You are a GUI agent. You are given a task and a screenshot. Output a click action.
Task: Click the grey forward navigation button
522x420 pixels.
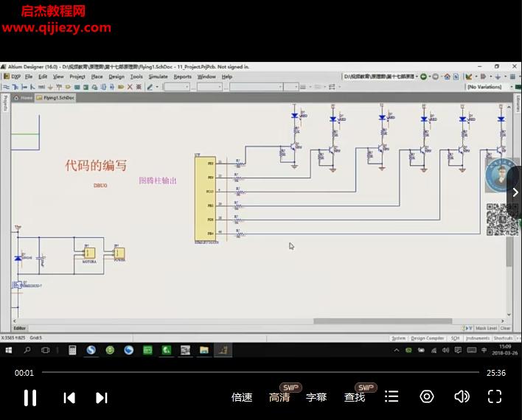436,77
